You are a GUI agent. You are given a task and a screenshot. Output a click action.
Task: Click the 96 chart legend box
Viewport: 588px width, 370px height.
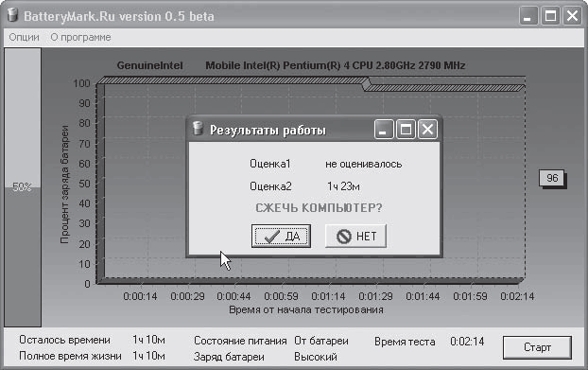pos(552,178)
